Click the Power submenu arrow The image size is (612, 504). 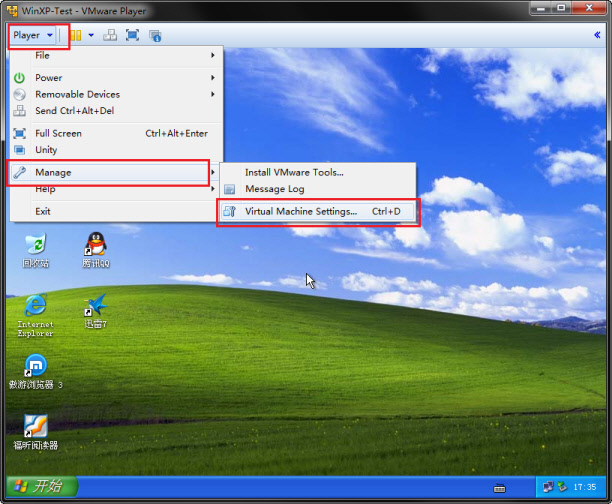click(x=213, y=78)
